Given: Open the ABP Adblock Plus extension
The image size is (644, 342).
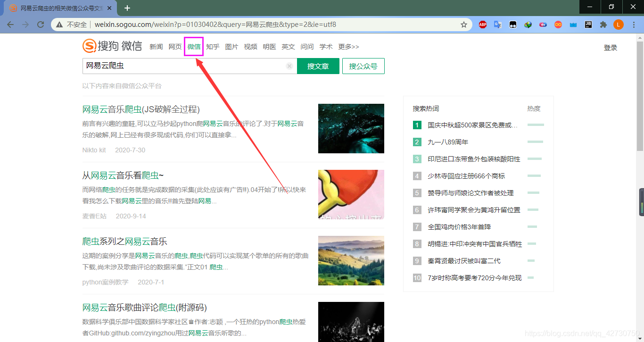Looking at the screenshot, I should (x=483, y=25).
